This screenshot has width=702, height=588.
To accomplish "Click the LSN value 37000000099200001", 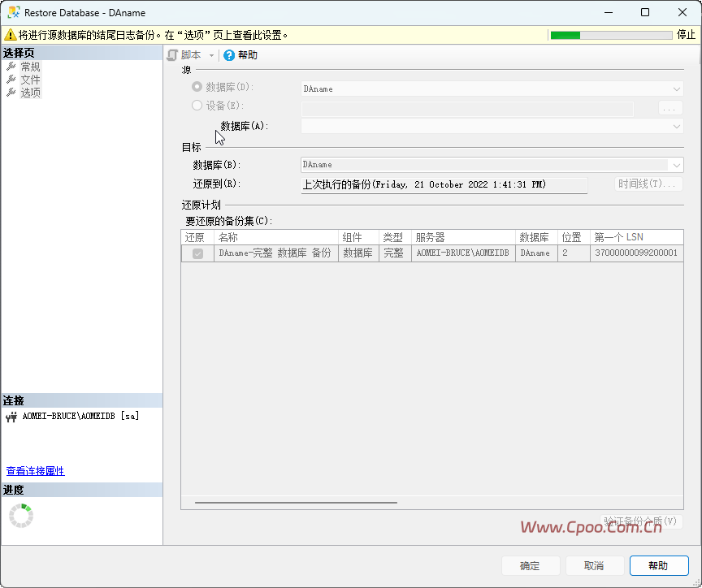I will pyautogui.click(x=636, y=253).
